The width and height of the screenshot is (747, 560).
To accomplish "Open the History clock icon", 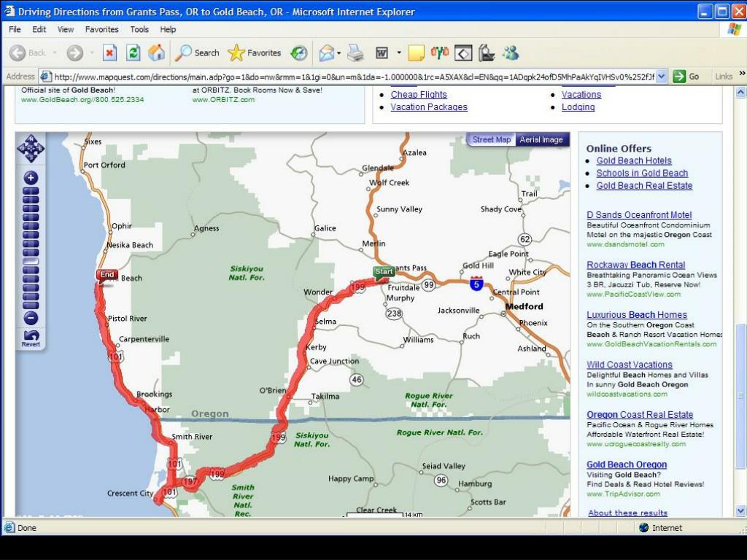I will tap(299, 52).
